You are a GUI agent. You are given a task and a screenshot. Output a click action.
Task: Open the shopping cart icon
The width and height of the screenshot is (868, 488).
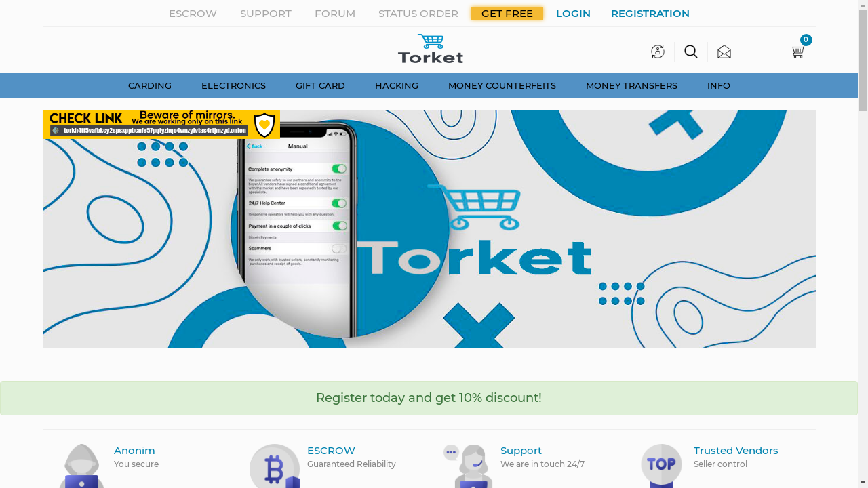tap(798, 52)
